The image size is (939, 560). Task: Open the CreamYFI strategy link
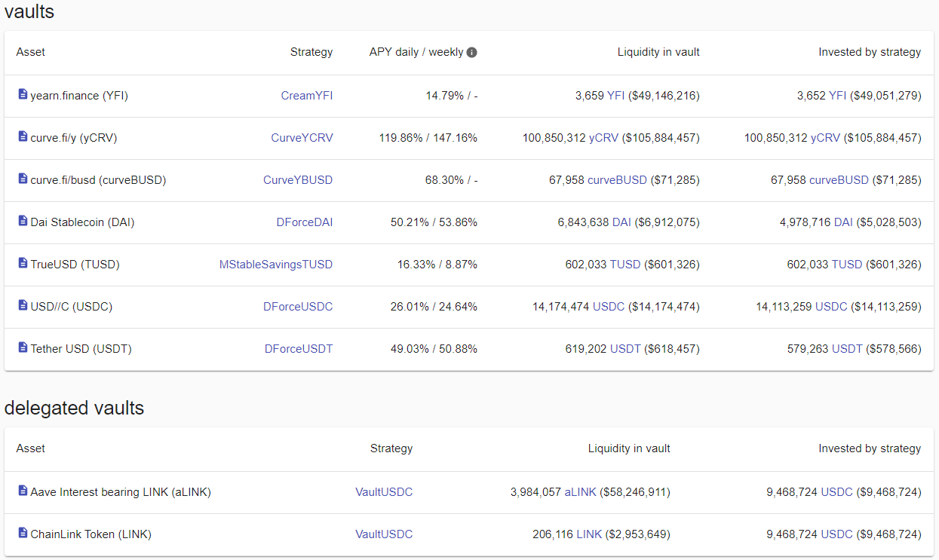pyautogui.click(x=307, y=96)
